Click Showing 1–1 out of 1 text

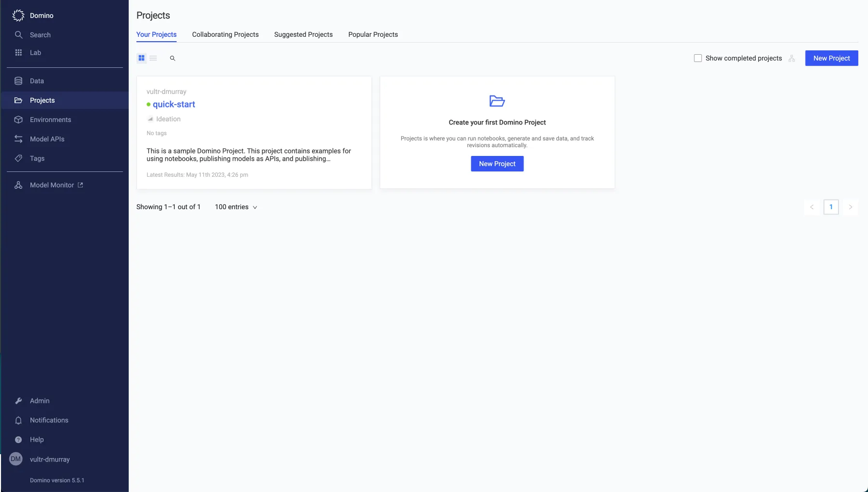pyautogui.click(x=168, y=207)
